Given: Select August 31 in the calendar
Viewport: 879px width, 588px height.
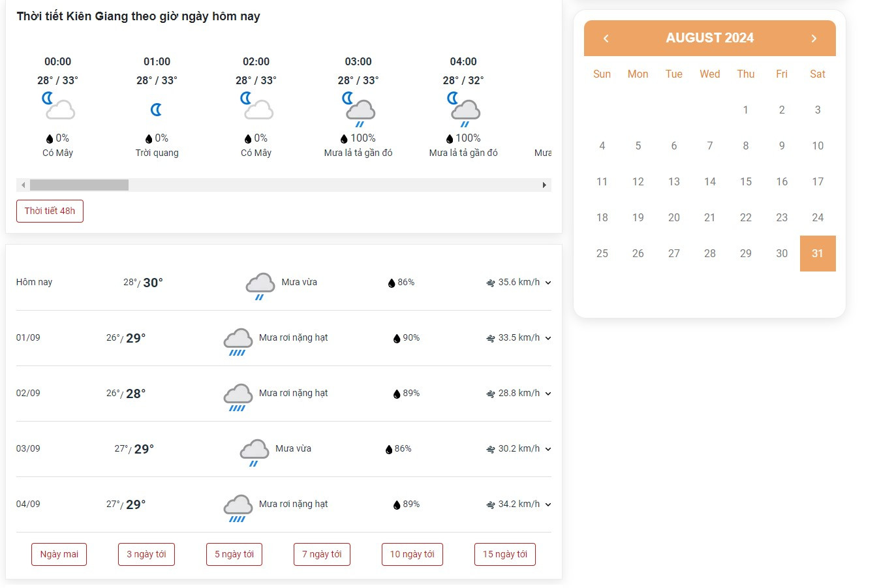Looking at the screenshot, I should [x=818, y=253].
